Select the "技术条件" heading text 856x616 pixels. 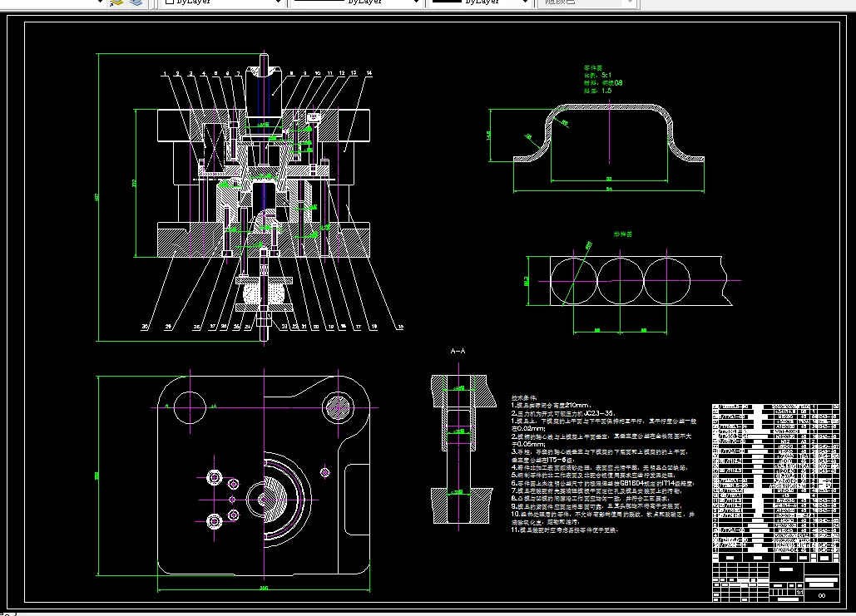pyautogui.click(x=524, y=397)
